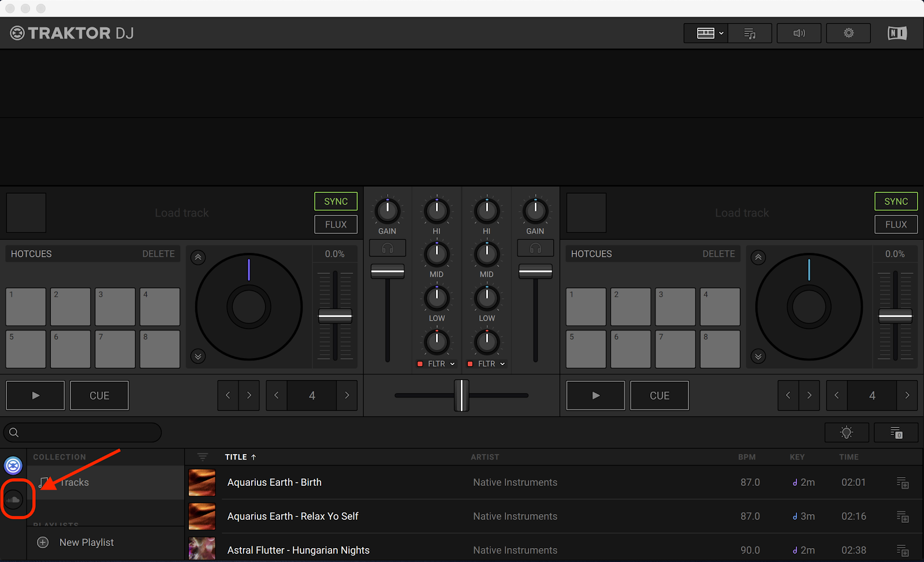
Task: Enable headphone cue for left channel
Action: (388, 248)
